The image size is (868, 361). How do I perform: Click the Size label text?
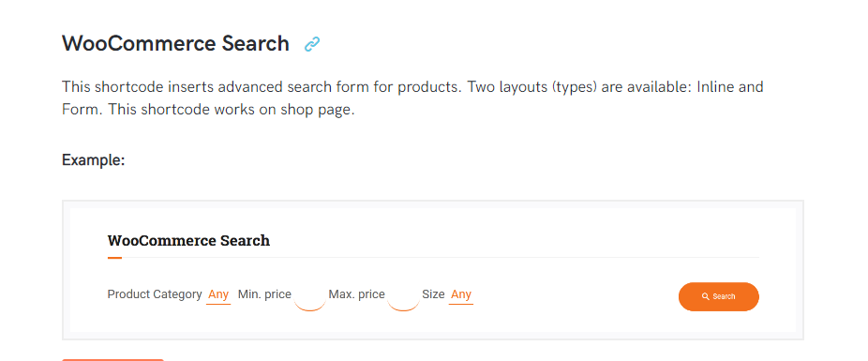433,294
